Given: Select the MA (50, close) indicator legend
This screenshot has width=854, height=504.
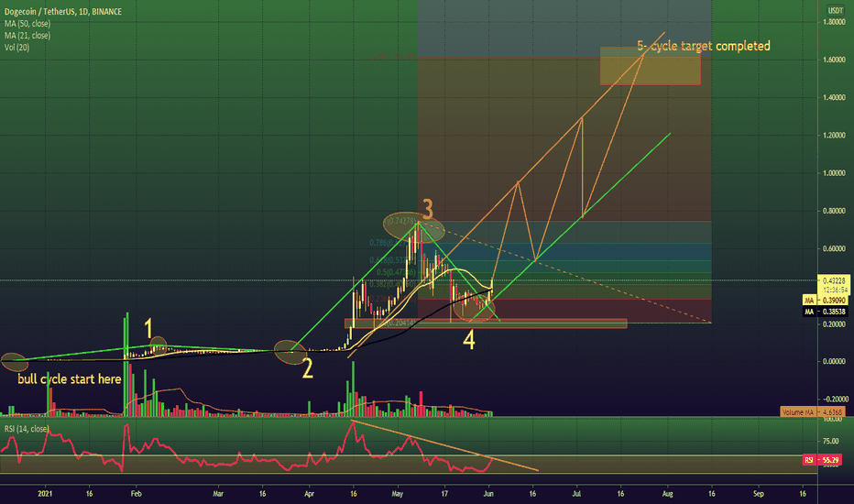Looking at the screenshot, I should [x=27, y=24].
